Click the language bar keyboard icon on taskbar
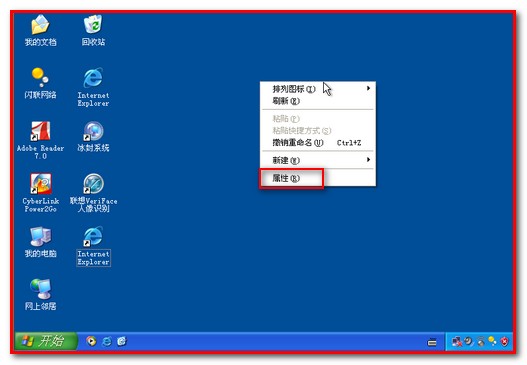The height and width of the screenshot is (365, 527). 432,342
